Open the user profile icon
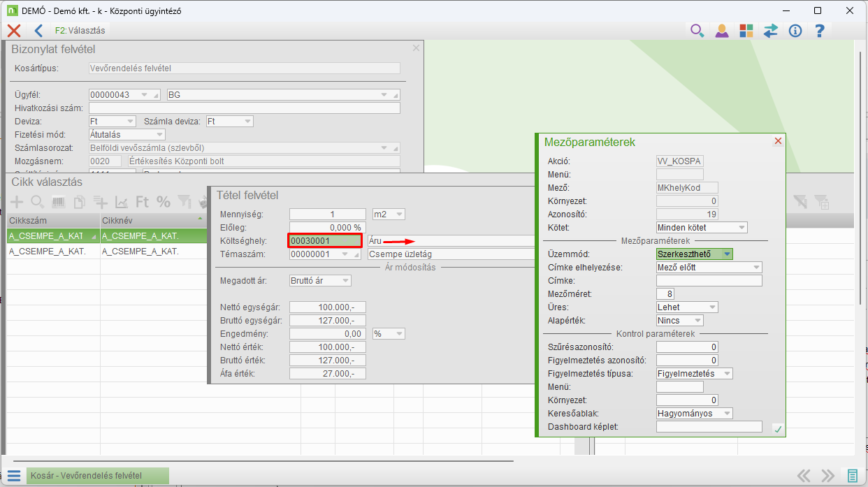 [721, 30]
